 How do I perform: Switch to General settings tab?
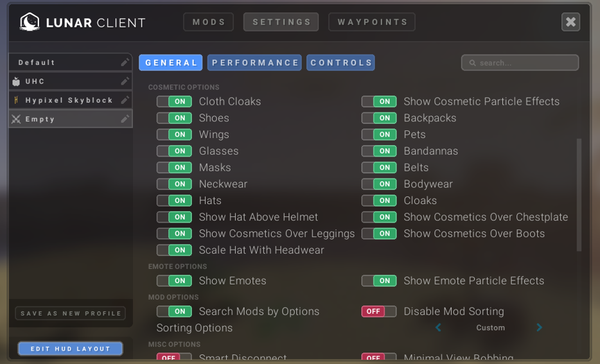click(171, 63)
